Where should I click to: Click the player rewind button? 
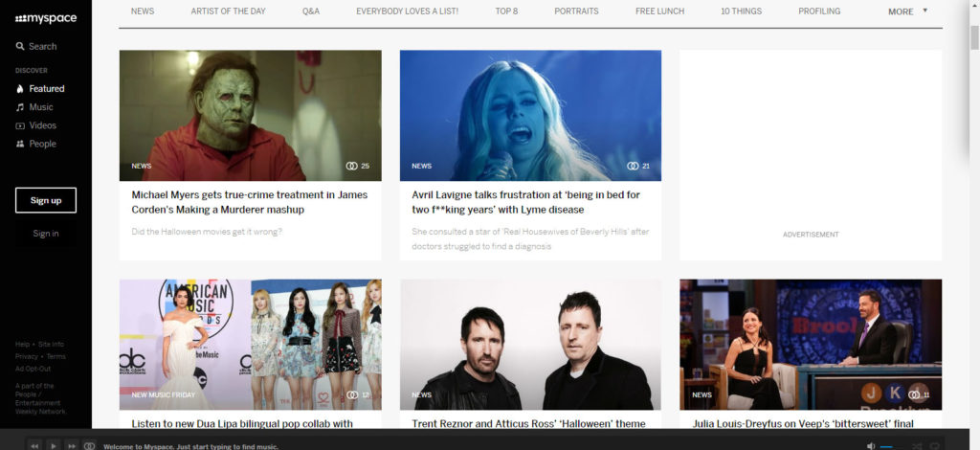point(35,445)
